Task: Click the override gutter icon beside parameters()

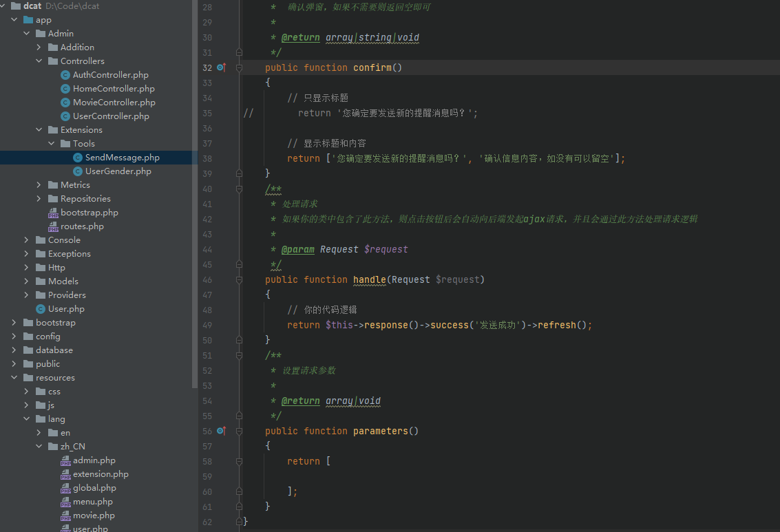Action: click(221, 431)
